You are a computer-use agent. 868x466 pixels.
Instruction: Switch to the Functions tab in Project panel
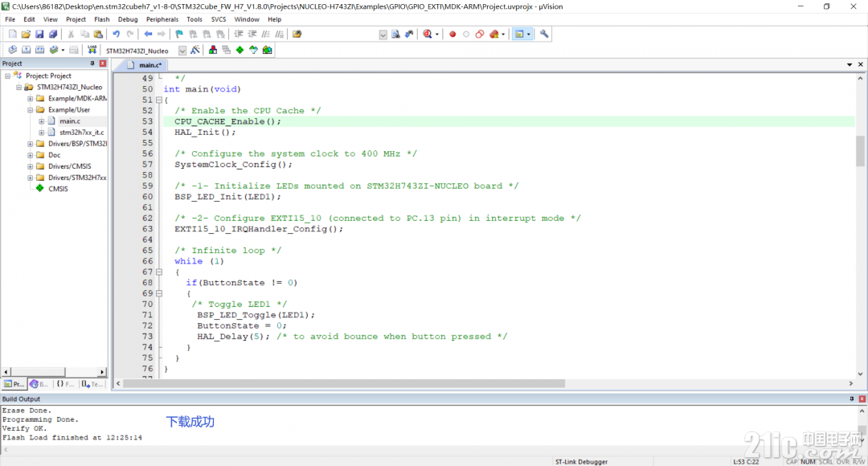[65, 383]
